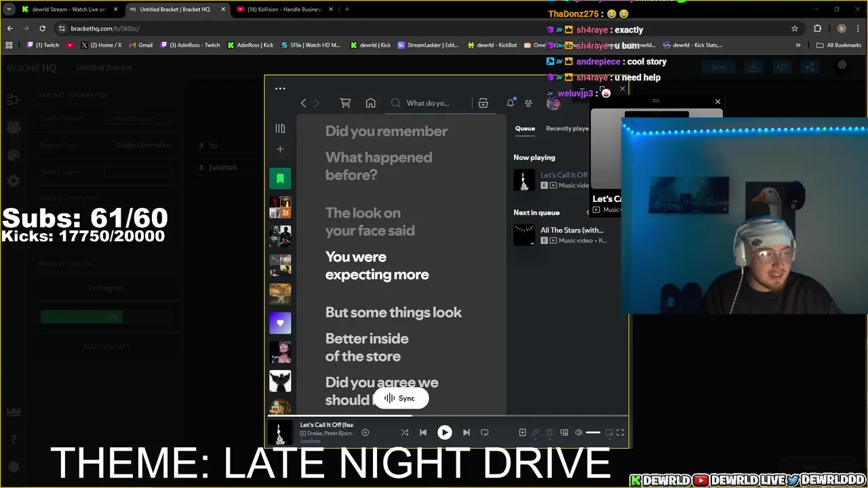868x488 pixels.
Task: Open Liked Songs purple heart tile
Action: coord(280,323)
